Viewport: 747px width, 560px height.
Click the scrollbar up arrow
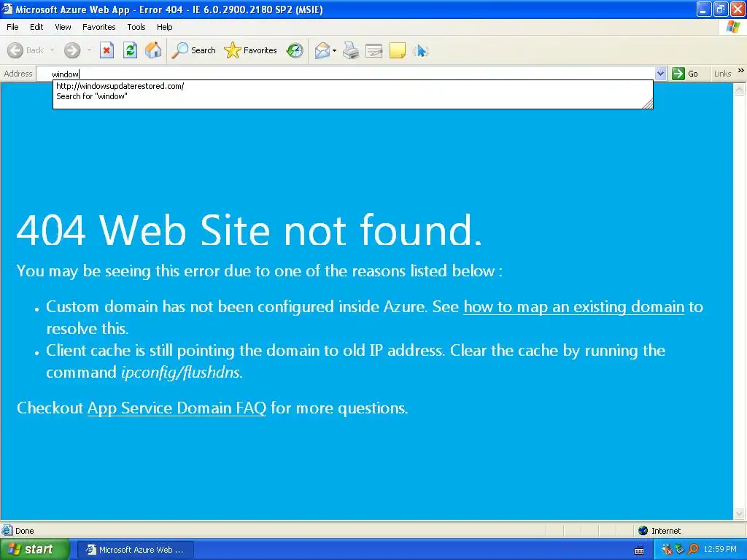click(740, 88)
